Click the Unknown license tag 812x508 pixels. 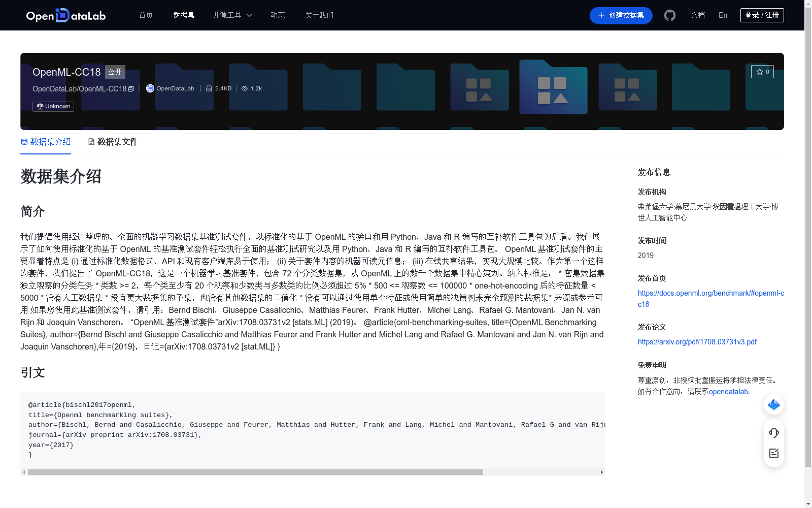(x=53, y=107)
